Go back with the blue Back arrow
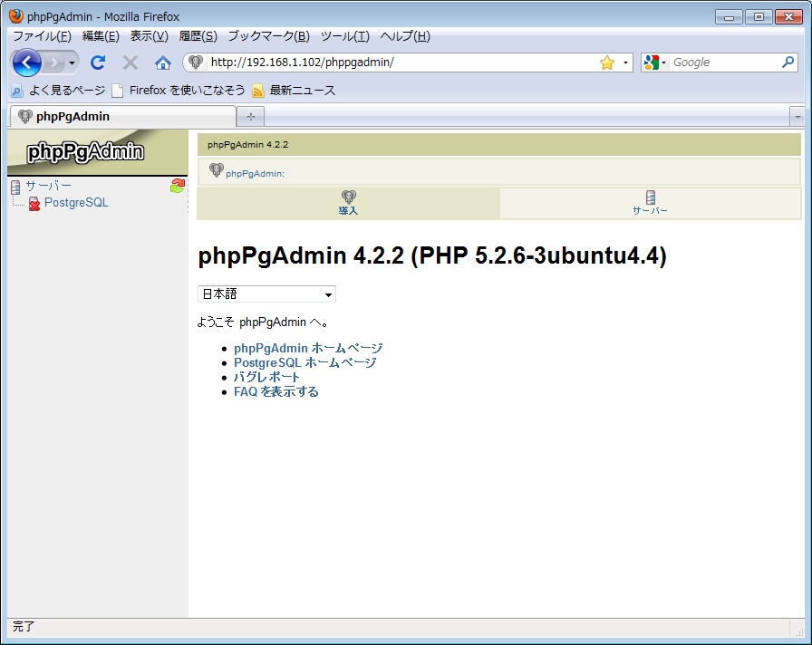Image resolution: width=812 pixels, height=645 pixels. [27, 63]
